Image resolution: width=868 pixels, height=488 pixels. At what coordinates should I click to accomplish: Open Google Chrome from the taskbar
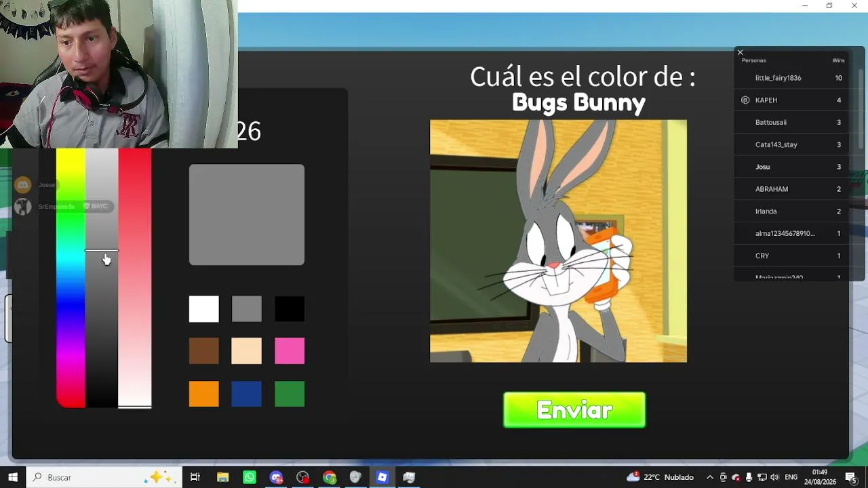[x=329, y=477]
